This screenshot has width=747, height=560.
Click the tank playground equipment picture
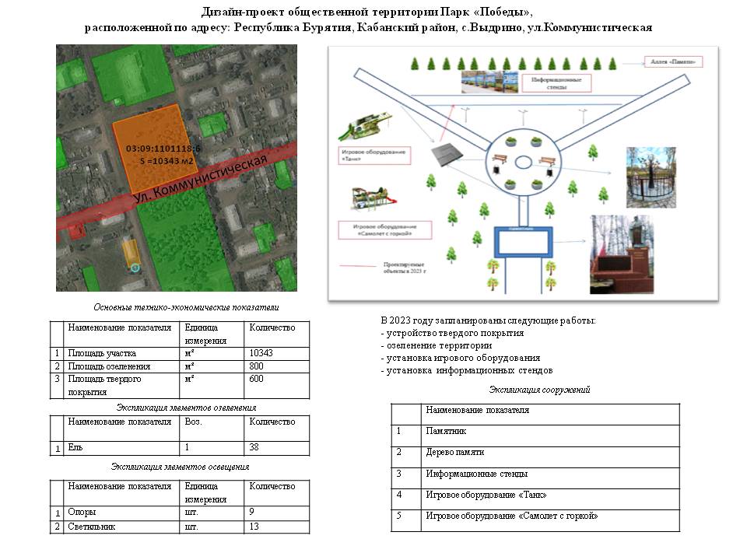click(x=366, y=127)
